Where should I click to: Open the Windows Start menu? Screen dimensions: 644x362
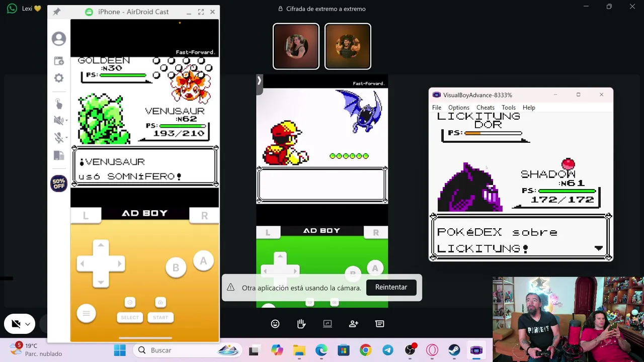pyautogui.click(x=120, y=350)
